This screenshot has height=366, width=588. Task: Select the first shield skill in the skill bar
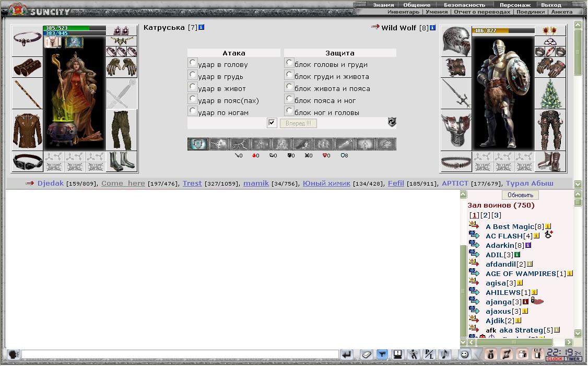pos(197,144)
